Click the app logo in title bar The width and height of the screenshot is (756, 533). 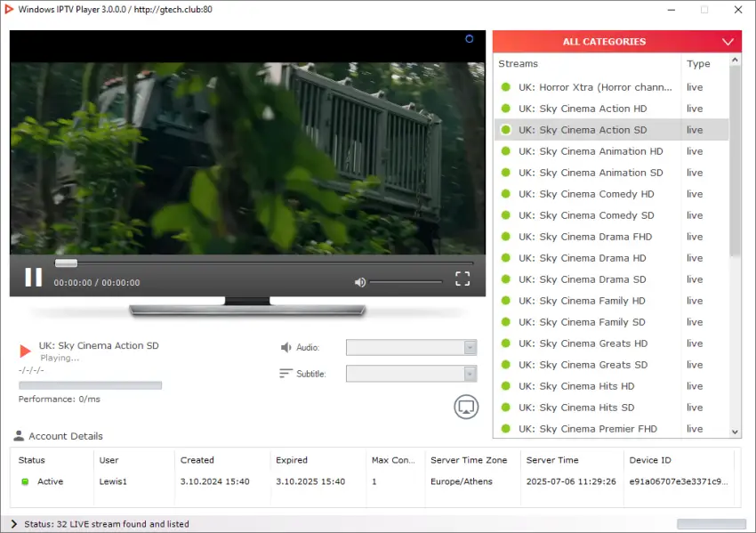[x=9, y=9]
